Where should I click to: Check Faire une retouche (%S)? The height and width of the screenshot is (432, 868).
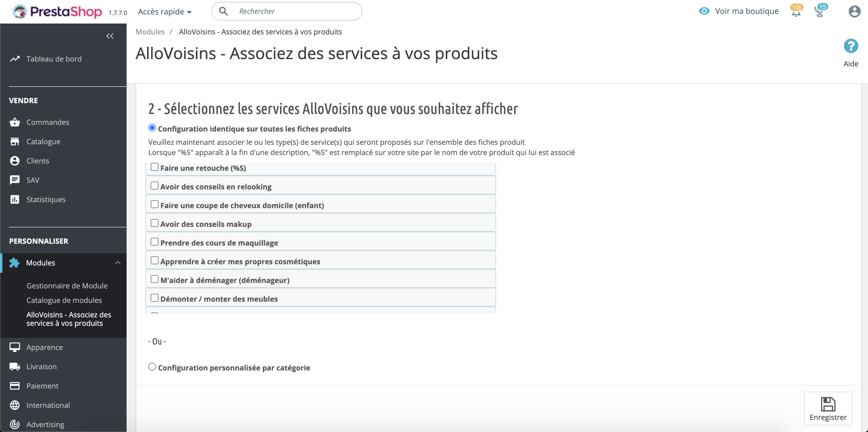pos(154,167)
